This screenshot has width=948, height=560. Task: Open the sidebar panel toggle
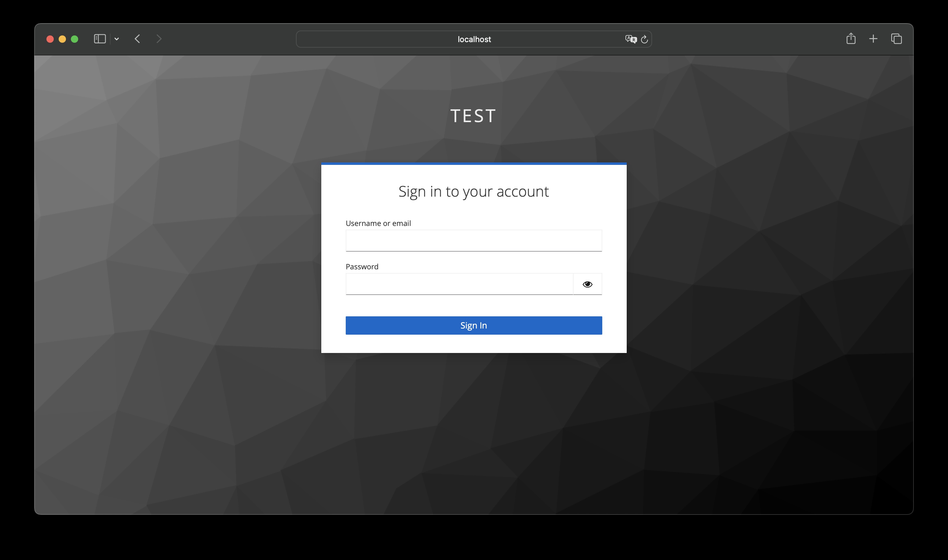point(98,39)
